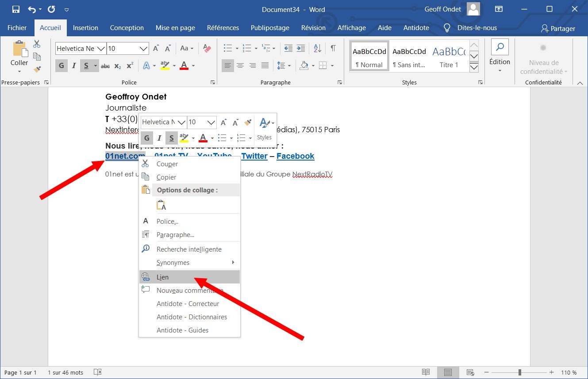Image resolution: width=588 pixels, height=379 pixels.
Task: Click the 110 % zoom level
Action: [x=569, y=372]
